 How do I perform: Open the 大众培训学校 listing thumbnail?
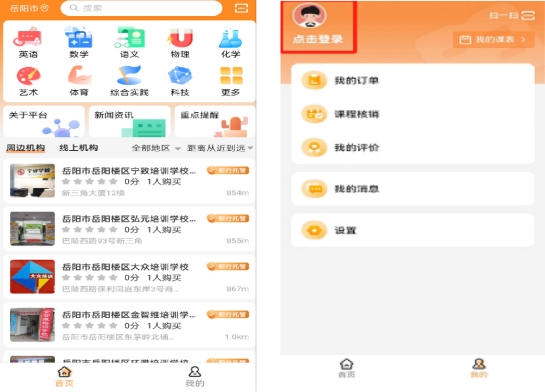click(32, 277)
